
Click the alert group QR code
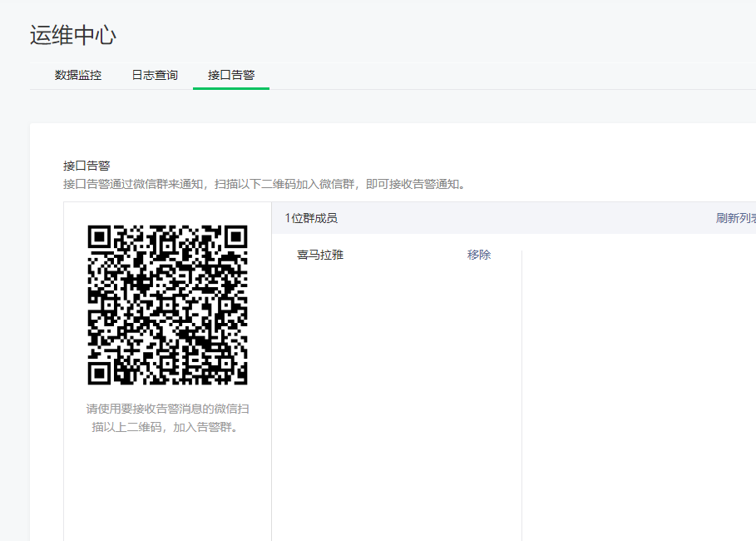pos(167,305)
